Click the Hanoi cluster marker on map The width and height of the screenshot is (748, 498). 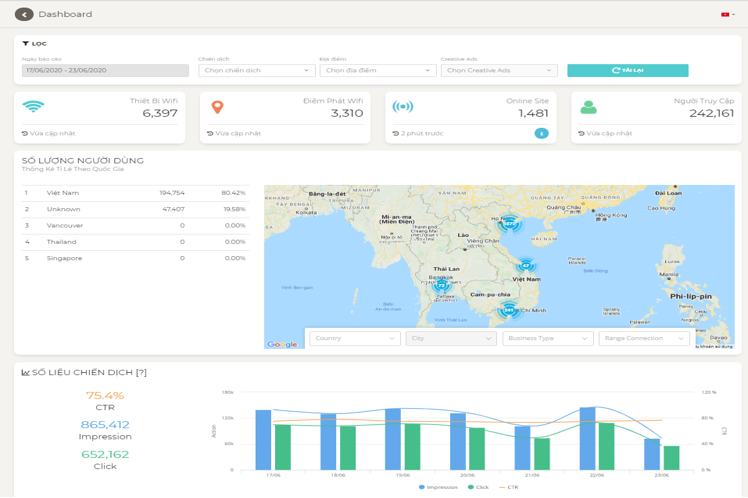tap(509, 223)
